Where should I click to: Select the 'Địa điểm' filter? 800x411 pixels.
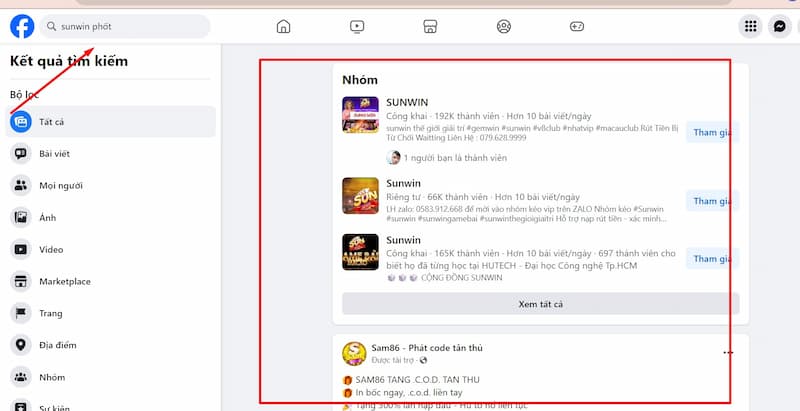[111, 345]
